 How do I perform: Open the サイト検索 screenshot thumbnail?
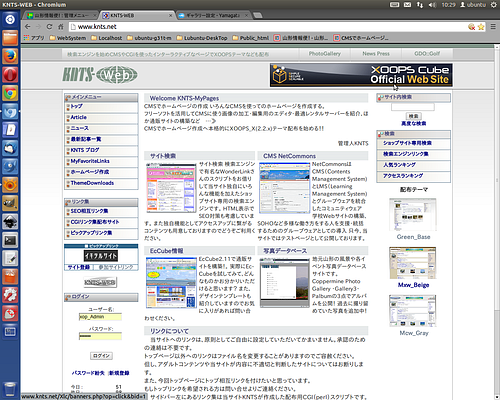(171, 188)
